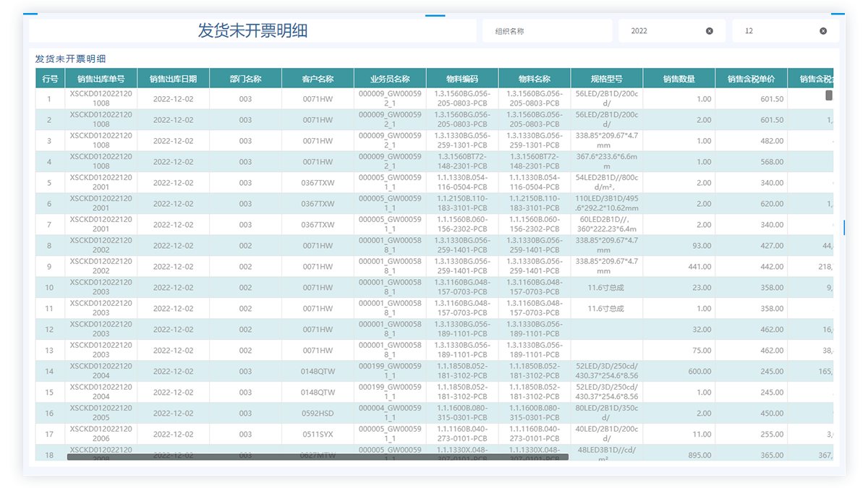The height and width of the screenshot is (488, 868).
Task: Select the 部门名称 column header
Action: click(245, 79)
